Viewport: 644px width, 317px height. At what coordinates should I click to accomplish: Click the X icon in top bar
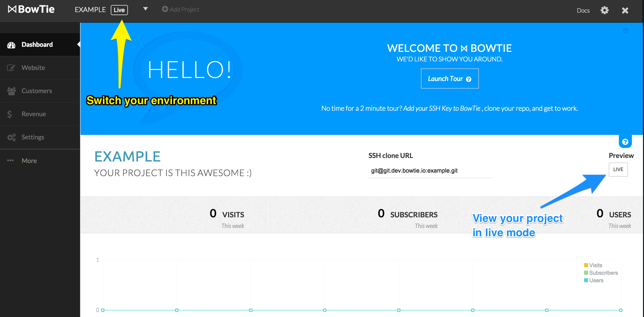click(x=625, y=10)
